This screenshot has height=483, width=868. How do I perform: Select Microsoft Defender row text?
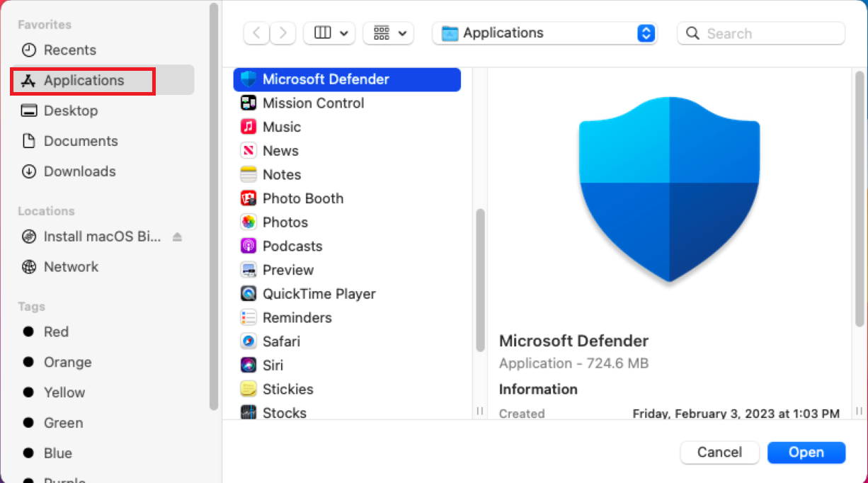click(326, 79)
